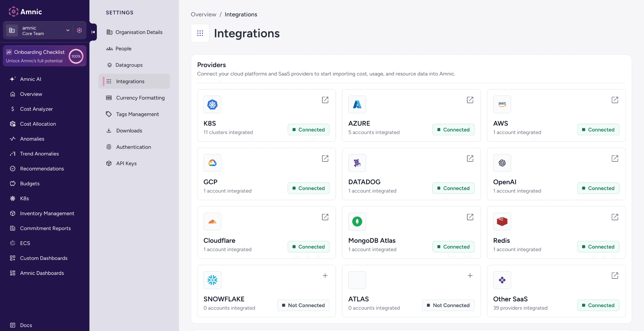
Task: Click the Cloudflare logo icon
Action: click(x=212, y=222)
